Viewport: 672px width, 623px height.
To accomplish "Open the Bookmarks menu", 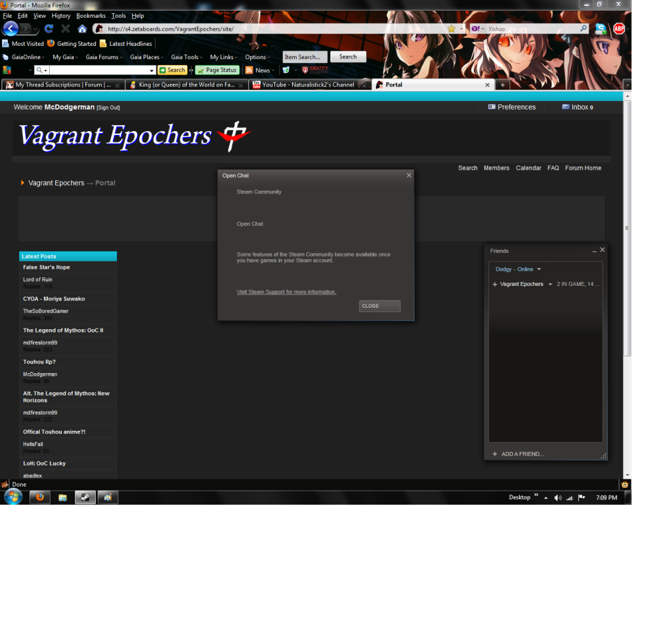I will (x=91, y=16).
